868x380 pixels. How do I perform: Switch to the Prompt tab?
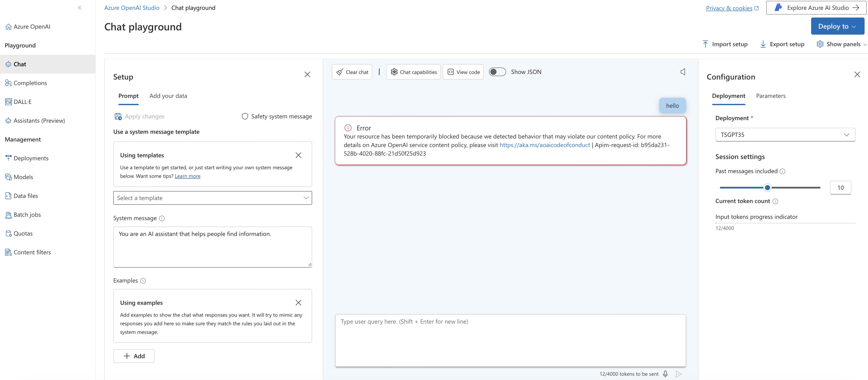point(128,96)
